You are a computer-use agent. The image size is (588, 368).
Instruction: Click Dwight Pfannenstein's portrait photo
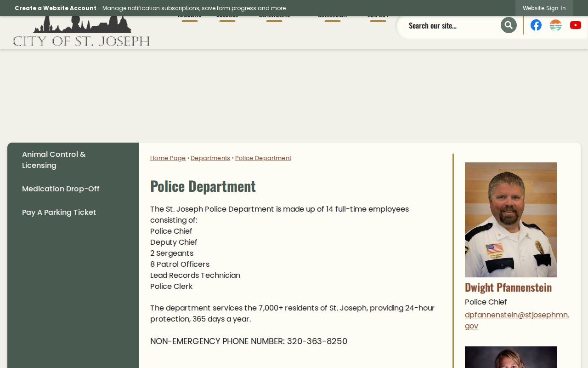tap(511, 220)
